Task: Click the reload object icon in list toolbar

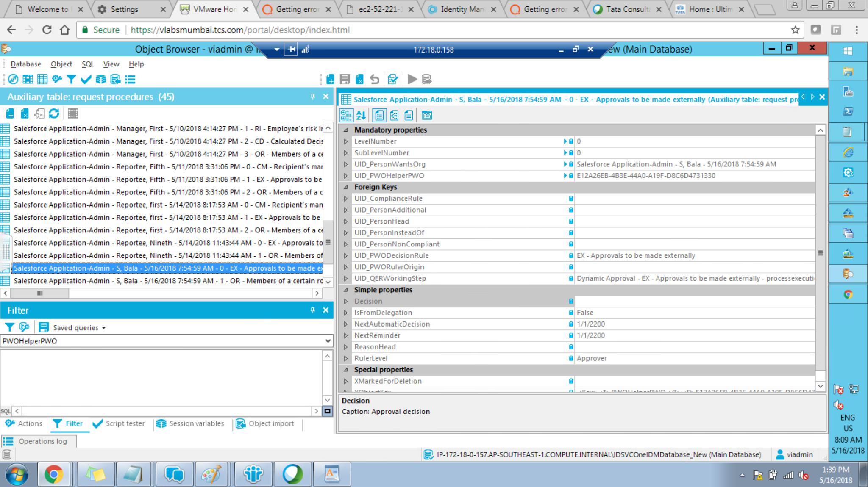Action: pos(39,113)
